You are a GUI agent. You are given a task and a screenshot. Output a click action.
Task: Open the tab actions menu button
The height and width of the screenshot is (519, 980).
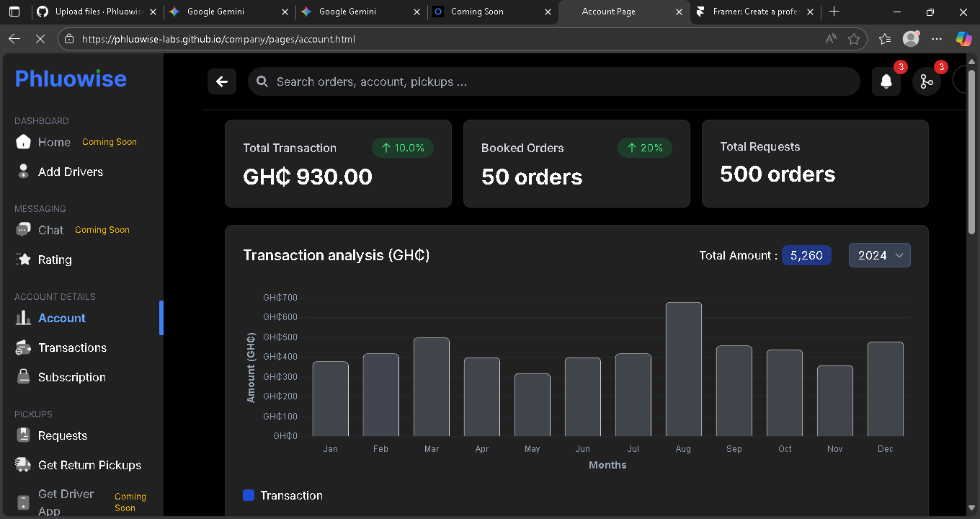[14, 12]
